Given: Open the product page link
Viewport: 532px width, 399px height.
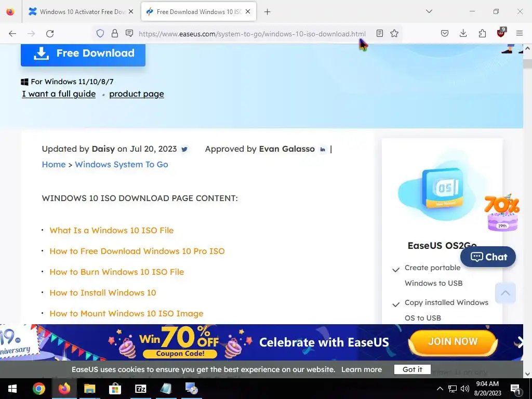Looking at the screenshot, I should point(137,94).
